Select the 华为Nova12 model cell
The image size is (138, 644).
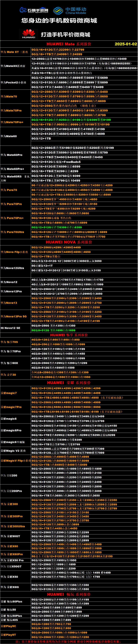(16, 282)
